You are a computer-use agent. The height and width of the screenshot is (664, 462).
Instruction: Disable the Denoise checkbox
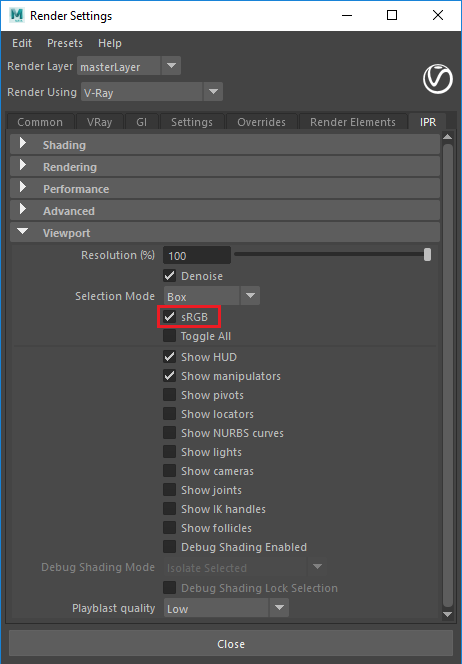(170, 276)
